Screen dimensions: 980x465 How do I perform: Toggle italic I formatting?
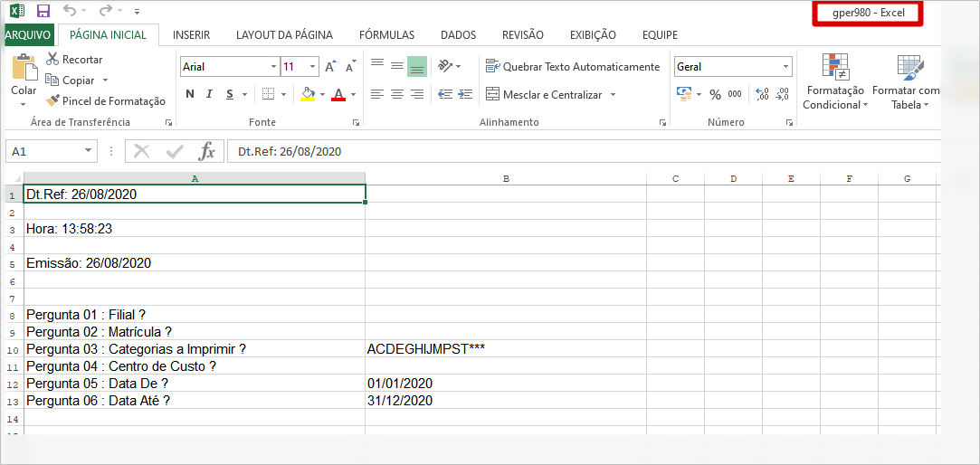(209, 94)
